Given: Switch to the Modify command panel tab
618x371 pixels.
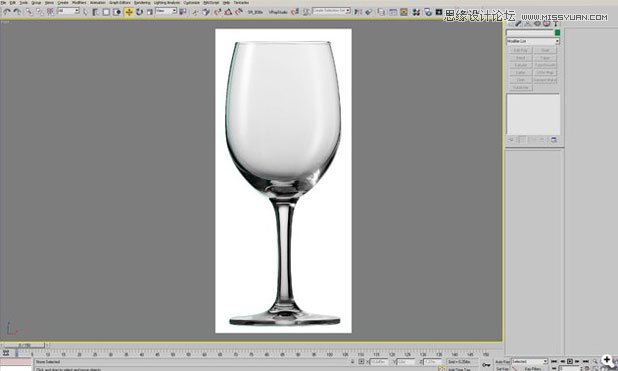Looking at the screenshot, I should [518, 24].
